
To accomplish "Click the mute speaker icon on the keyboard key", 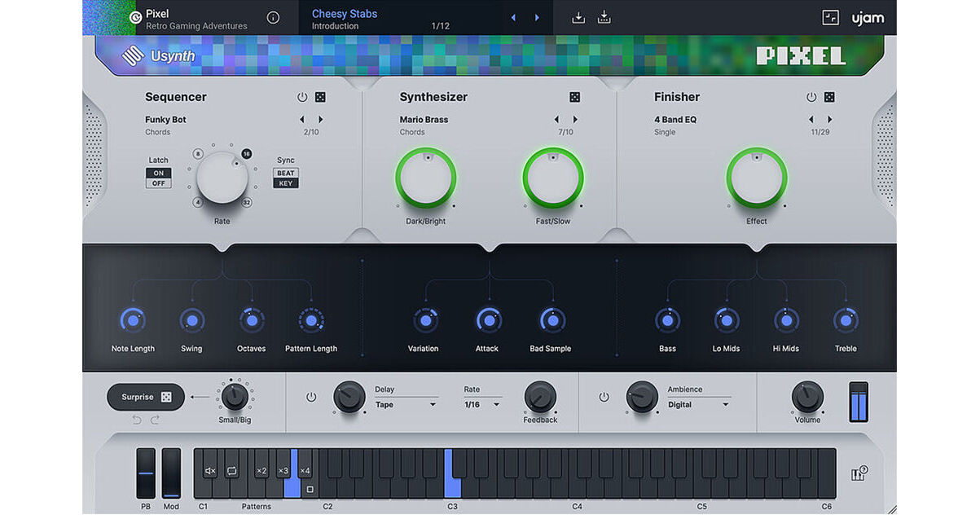I will point(209,470).
